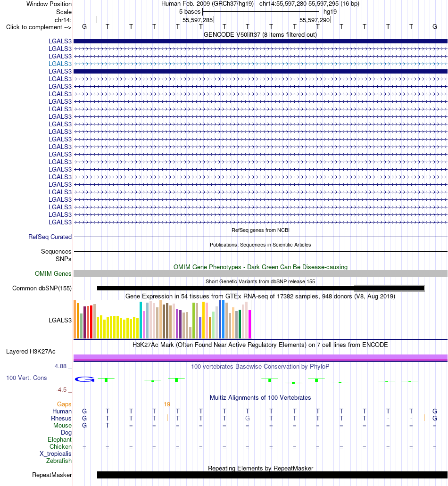
Task: Click the 'RefSeq genes from NCBI' title
Action: 260,231
